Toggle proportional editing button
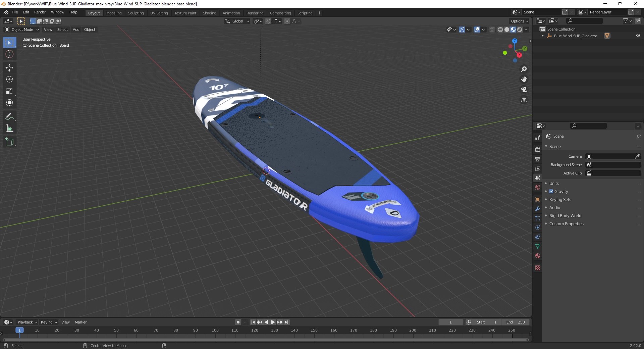The image size is (644, 349). 287,21
